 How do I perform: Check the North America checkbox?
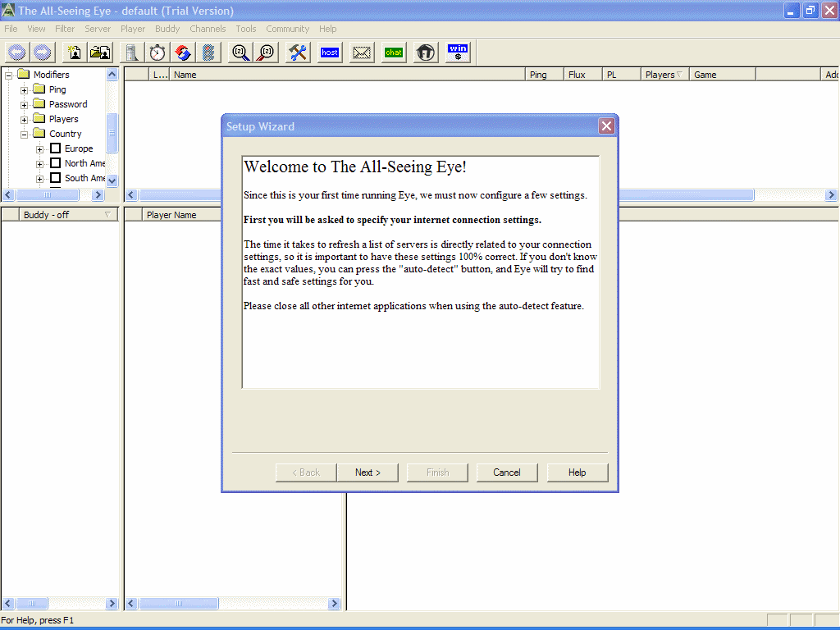click(x=55, y=163)
